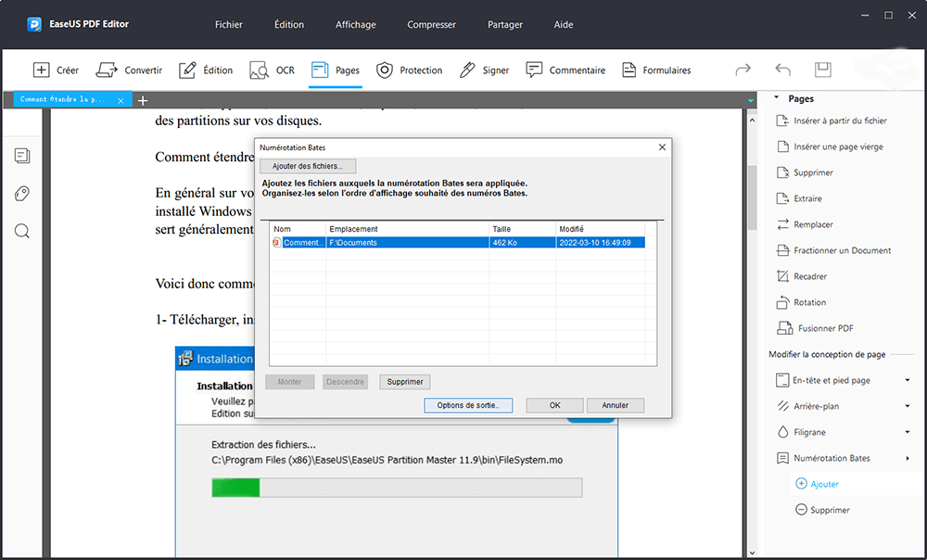Click the Annuler button
Viewport: 927px width, 560px height.
615,405
